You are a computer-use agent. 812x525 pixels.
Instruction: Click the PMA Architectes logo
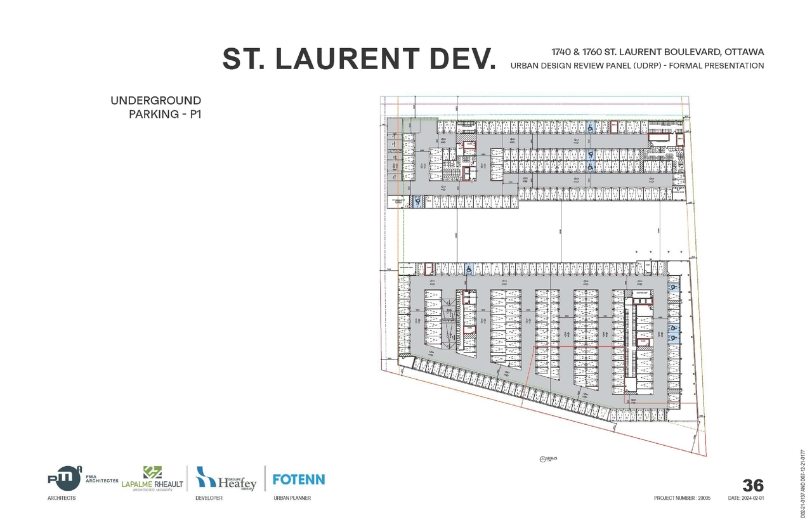pos(83,479)
